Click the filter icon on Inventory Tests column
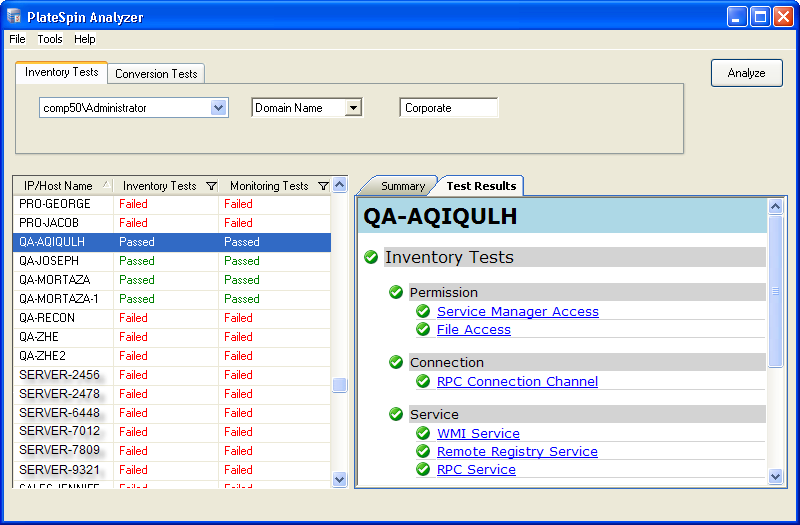This screenshot has height=525, width=800. pos(210,186)
